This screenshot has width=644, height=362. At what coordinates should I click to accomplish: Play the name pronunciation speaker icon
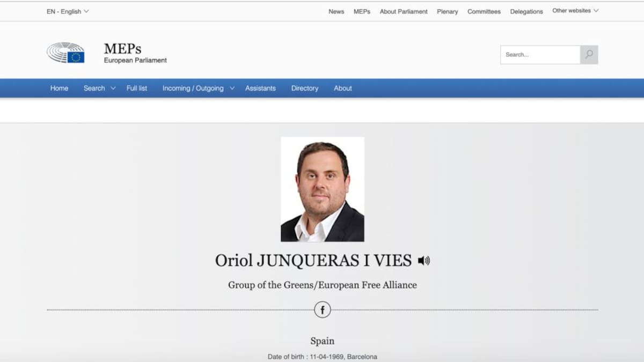coord(424,261)
